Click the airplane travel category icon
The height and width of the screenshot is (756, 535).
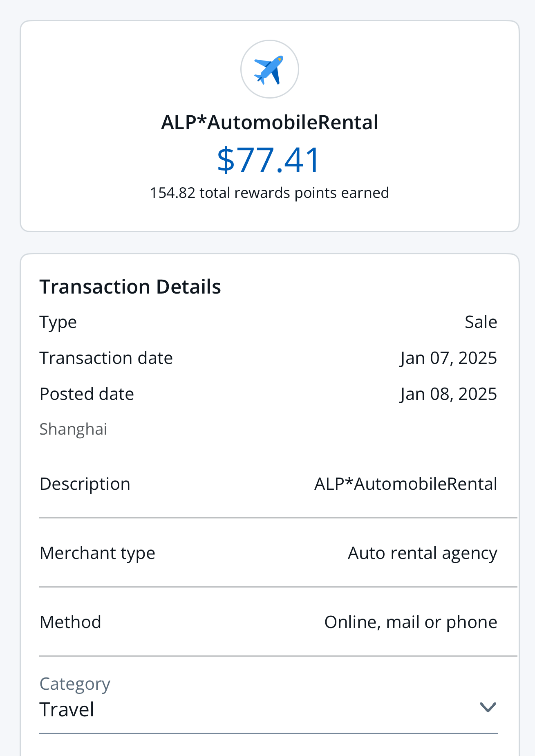[269, 69]
